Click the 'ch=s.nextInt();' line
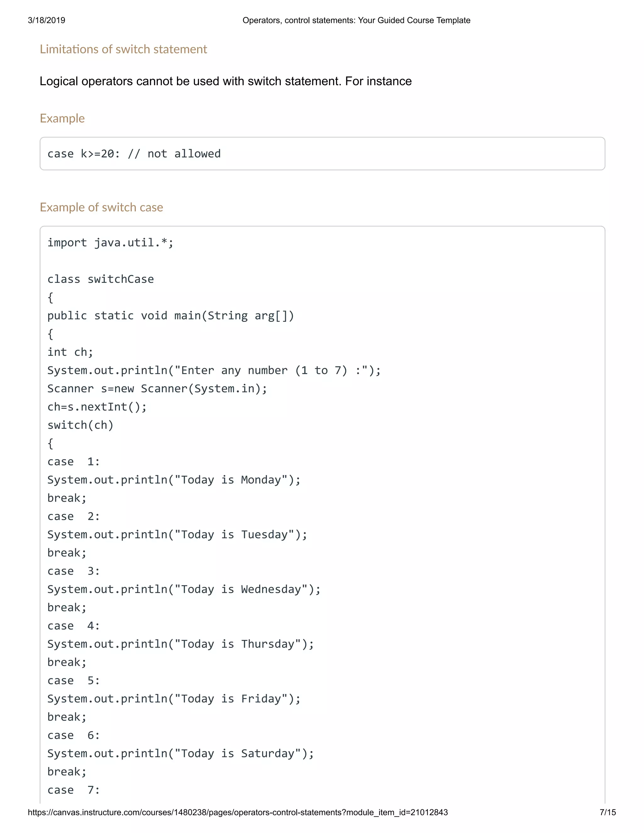The height and width of the screenshot is (833, 644). 97,407
